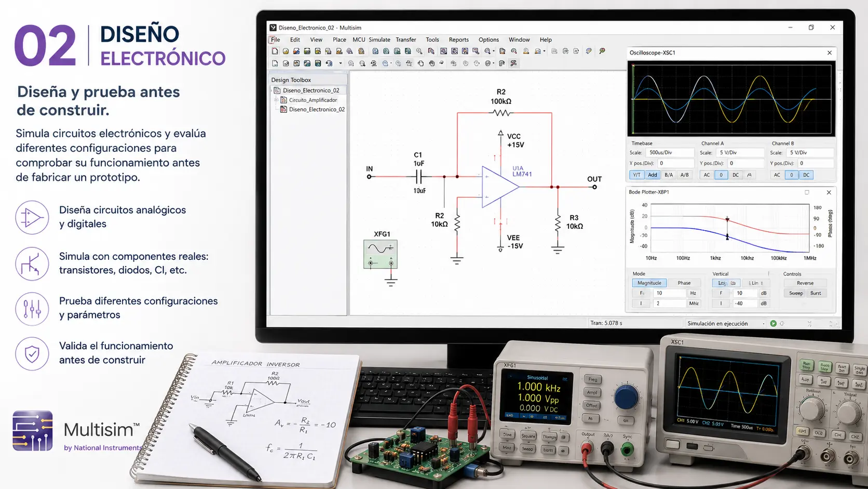868x489 pixels.
Task: Click the Reverse button in Controls
Action: point(805,283)
